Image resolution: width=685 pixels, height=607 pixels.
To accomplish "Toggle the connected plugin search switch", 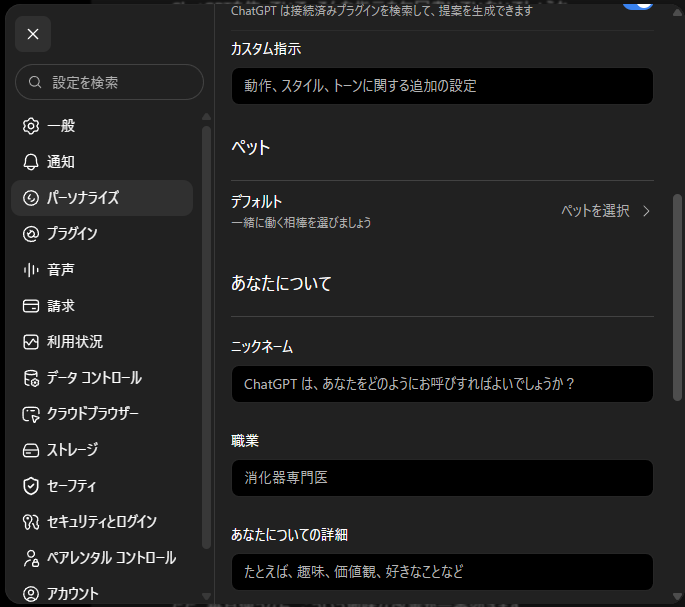I will (638, 5).
